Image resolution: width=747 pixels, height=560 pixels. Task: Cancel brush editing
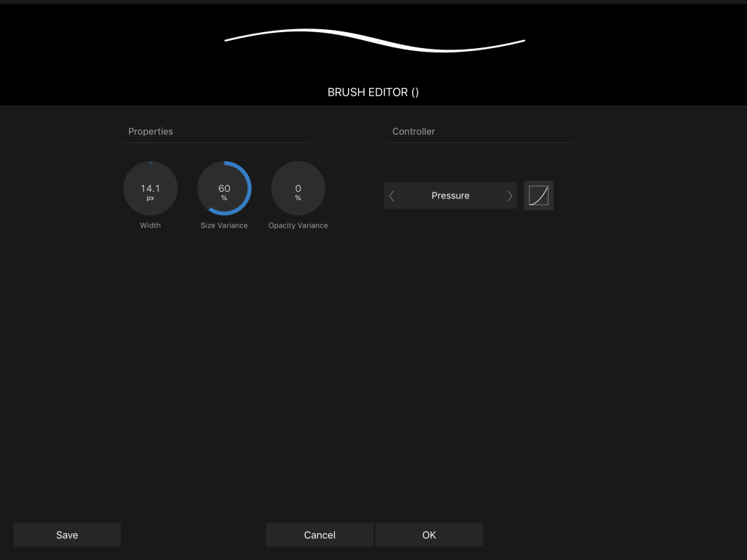click(319, 534)
